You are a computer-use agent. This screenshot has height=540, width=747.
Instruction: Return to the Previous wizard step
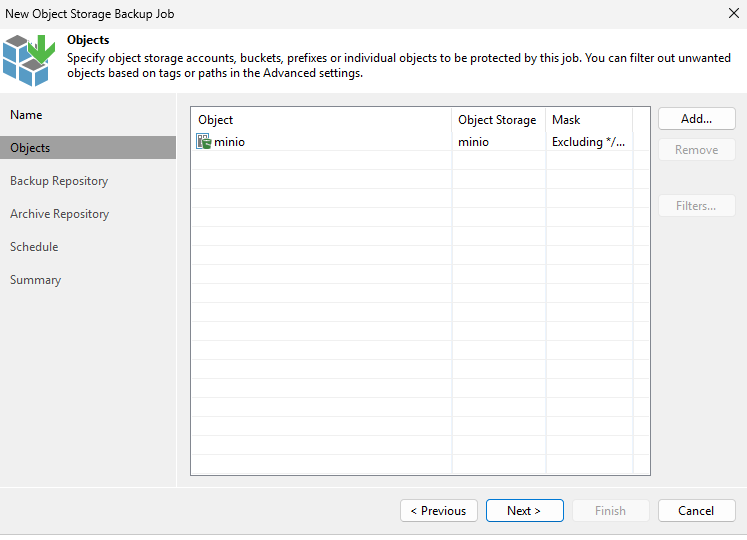[x=439, y=510]
